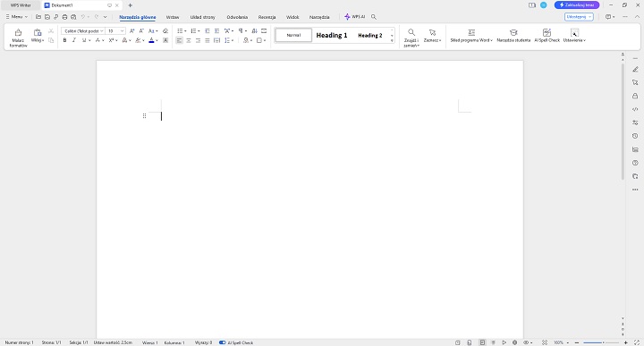Screen dimensions: 644x346
Task: Toggle Underline formatting
Action: (84, 40)
